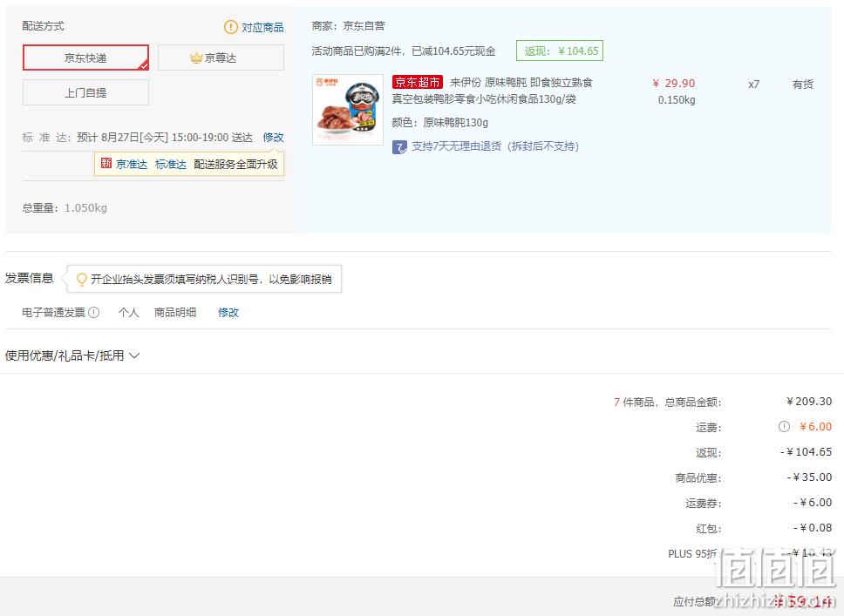844x616 pixels.
Task: Click the 对应商品 link
Action: (x=262, y=27)
